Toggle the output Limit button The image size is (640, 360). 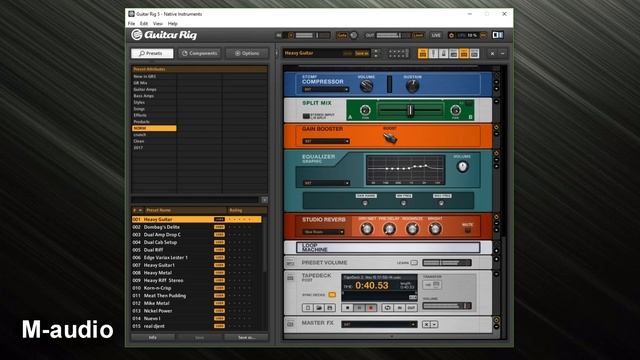[418, 36]
